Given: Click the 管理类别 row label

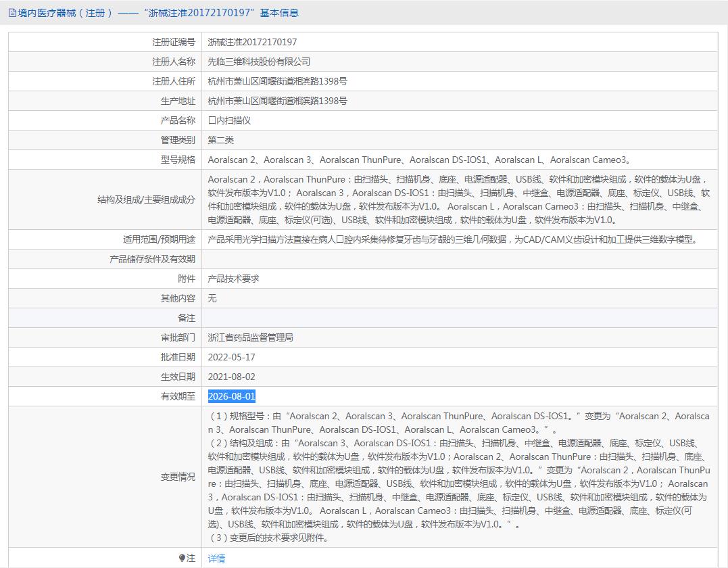Looking at the screenshot, I should coord(178,140).
